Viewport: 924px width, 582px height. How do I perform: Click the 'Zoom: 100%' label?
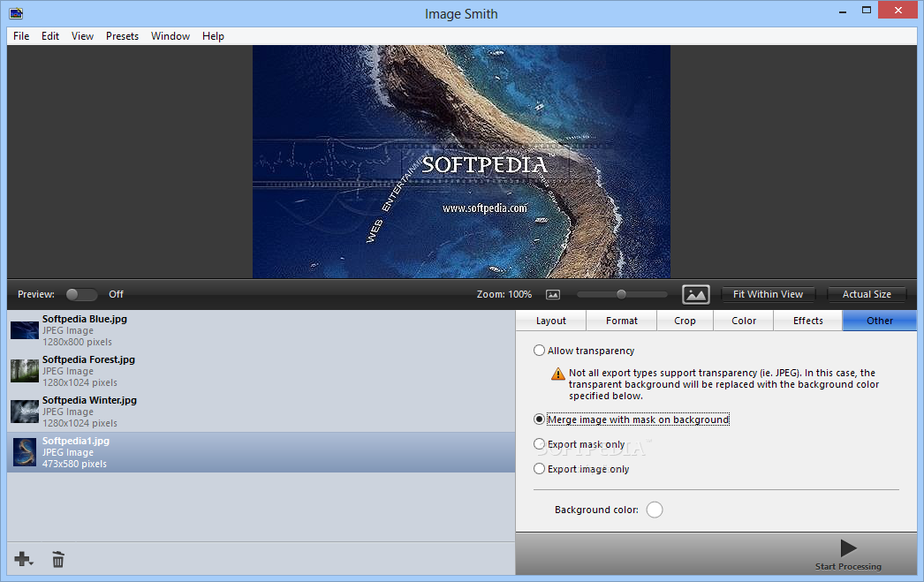(x=504, y=294)
